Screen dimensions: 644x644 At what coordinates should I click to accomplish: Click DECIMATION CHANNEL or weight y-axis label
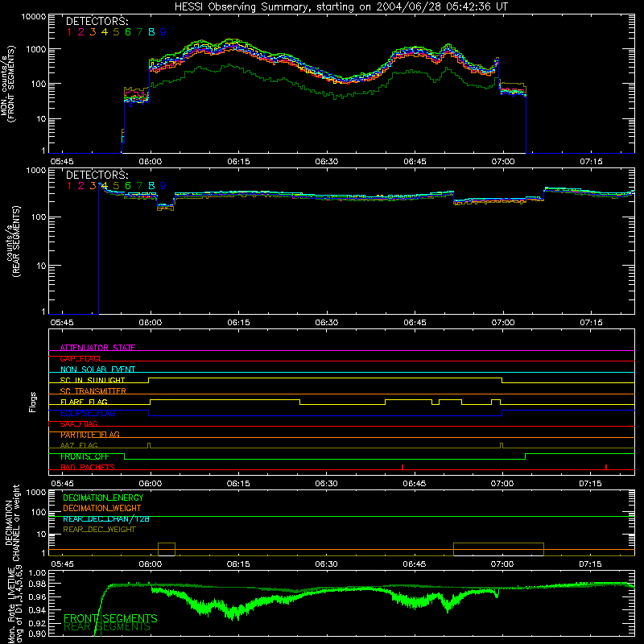[12, 522]
